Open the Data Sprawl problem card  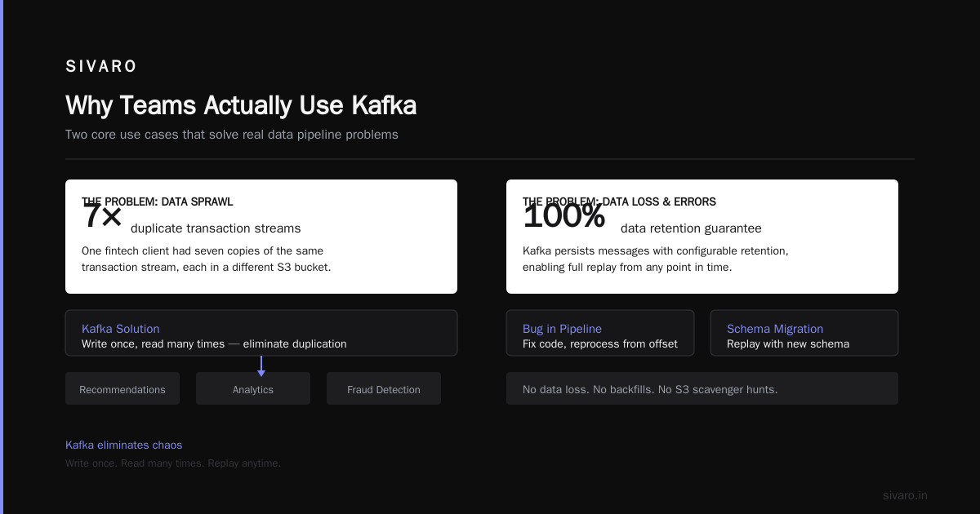(261, 237)
